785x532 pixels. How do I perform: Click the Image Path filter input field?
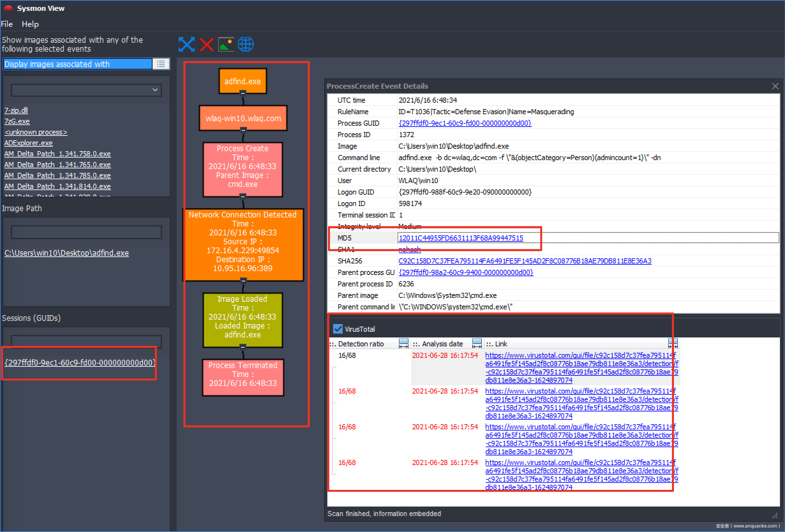[86, 232]
